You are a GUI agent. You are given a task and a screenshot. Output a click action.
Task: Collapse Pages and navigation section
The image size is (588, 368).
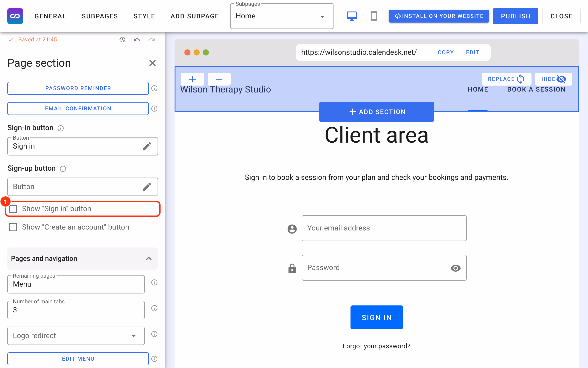coord(83,259)
